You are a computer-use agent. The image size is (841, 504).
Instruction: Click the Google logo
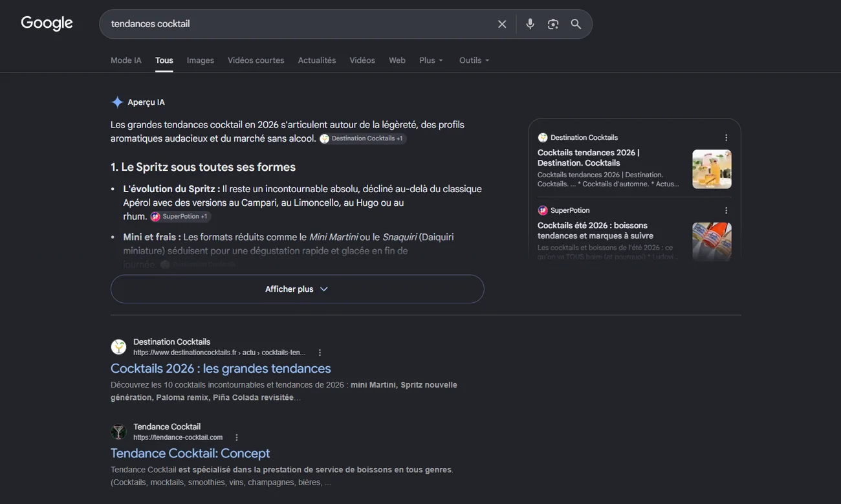[x=47, y=23]
